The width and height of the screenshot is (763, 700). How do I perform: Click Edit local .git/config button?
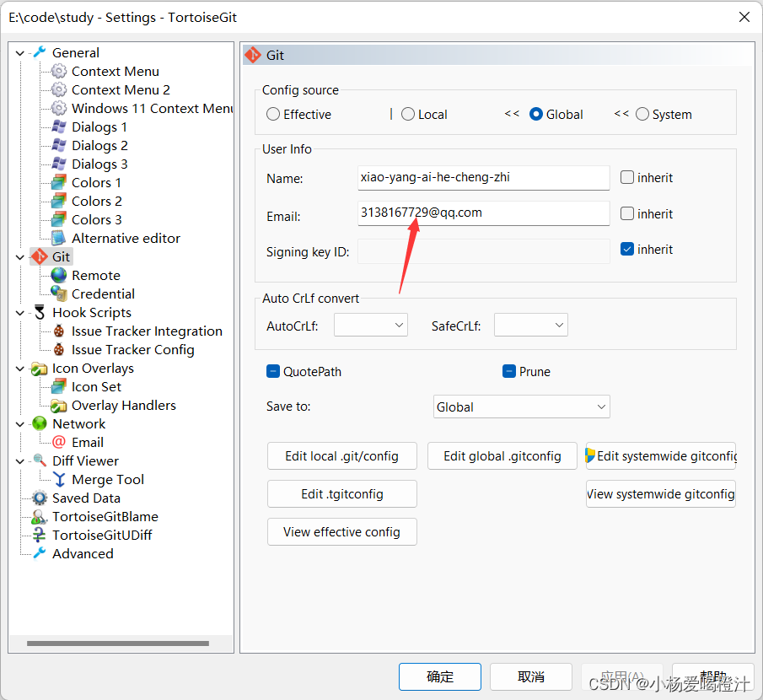click(341, 455)
